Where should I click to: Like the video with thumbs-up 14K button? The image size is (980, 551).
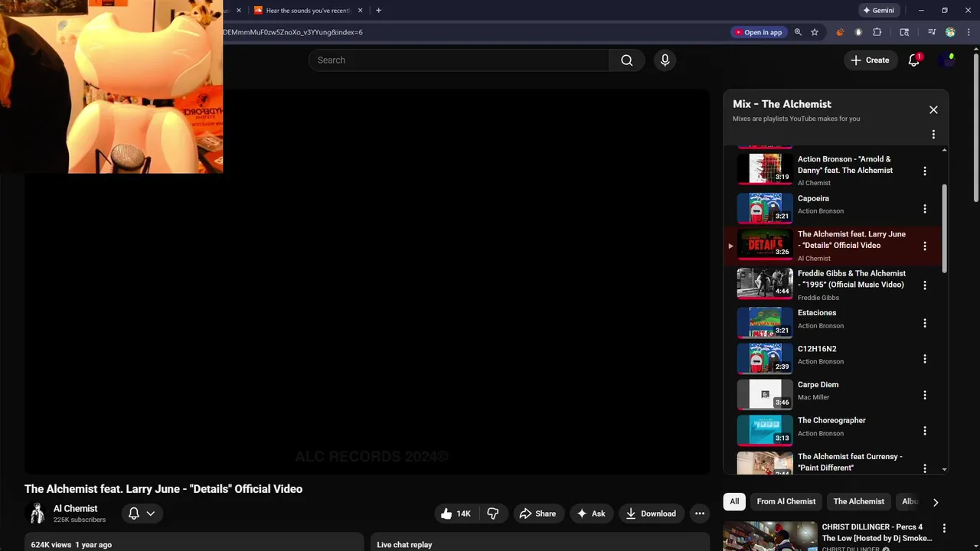pos(455,514)
